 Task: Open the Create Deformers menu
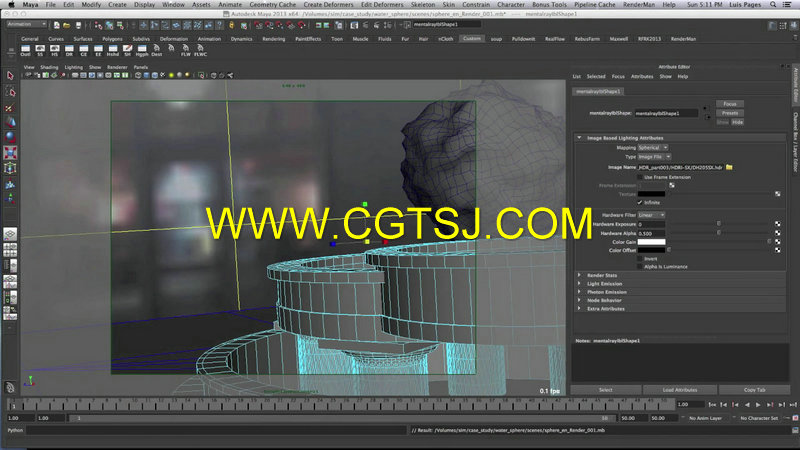(328, 5)
